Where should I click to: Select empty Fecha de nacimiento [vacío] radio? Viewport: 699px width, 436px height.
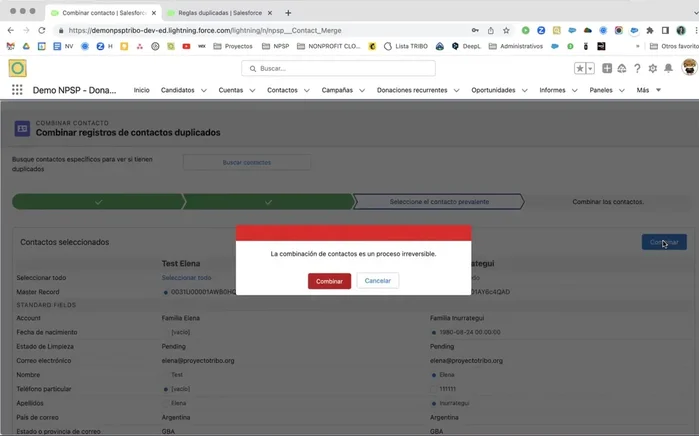pos(166,333)
